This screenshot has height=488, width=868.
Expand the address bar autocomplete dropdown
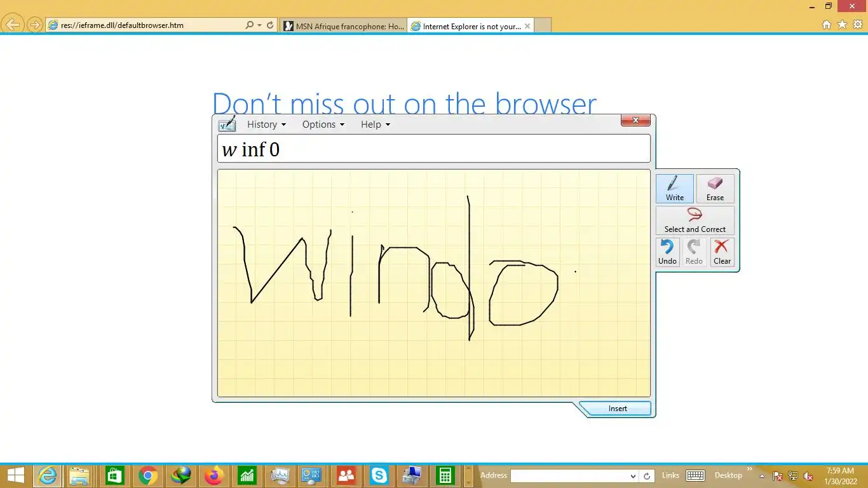click(259, 25)
